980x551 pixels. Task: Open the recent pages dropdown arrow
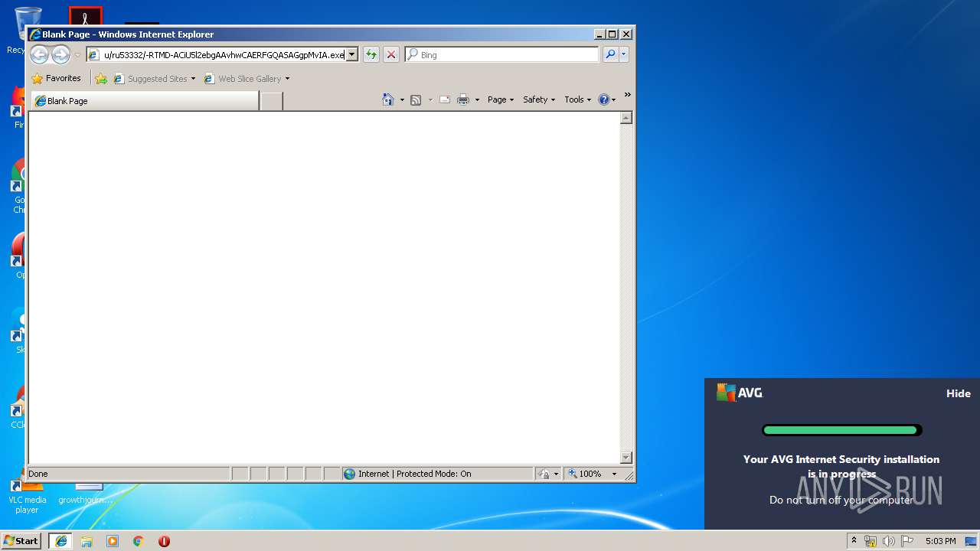tap(77, 55)
